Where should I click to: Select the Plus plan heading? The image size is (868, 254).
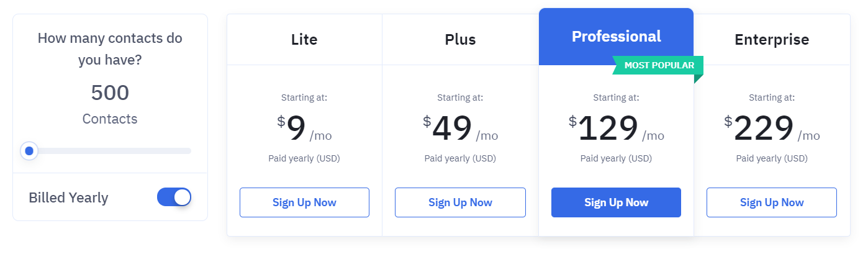[x=460, y=40]
